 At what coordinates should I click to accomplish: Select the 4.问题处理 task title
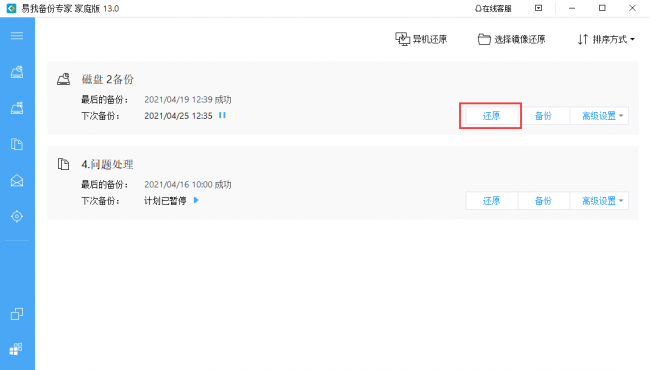(x=107, y=164)
